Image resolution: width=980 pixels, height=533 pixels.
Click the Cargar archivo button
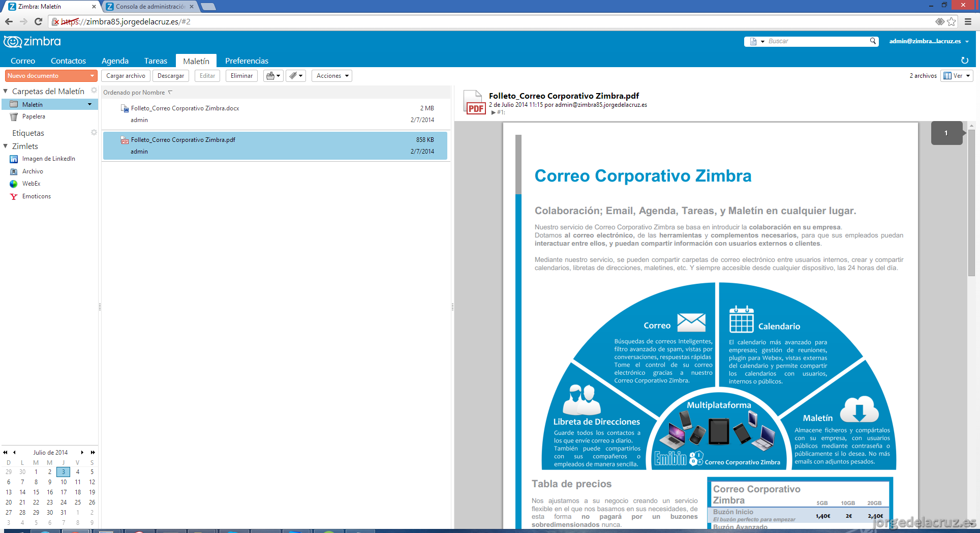tap(126, 76)
